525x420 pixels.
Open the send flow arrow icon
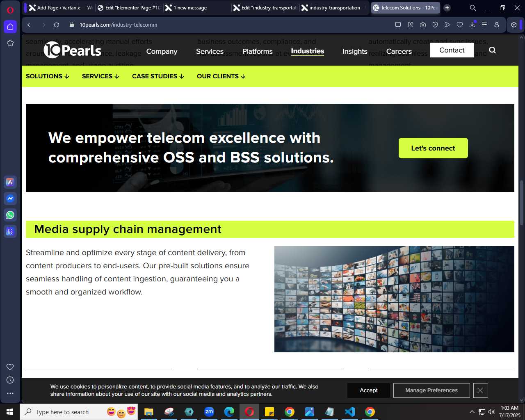click(x=447, y=25)
